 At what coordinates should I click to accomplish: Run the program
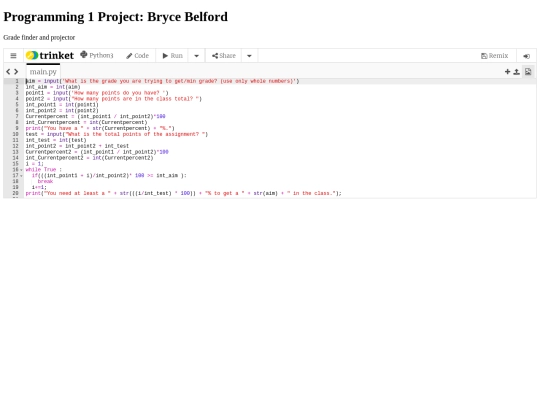point(173,56)
